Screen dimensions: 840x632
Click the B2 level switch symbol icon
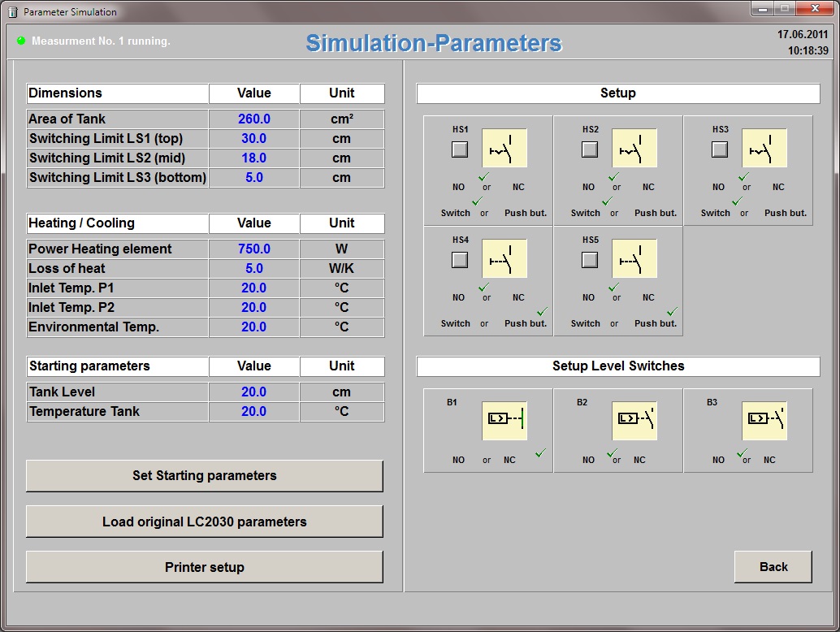634,421
